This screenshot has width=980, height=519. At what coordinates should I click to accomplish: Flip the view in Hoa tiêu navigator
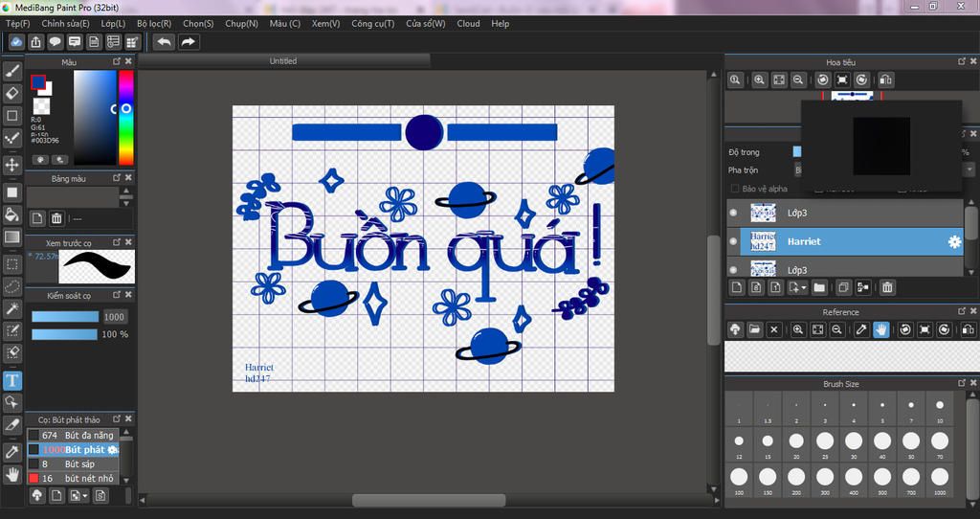(885, 80)
